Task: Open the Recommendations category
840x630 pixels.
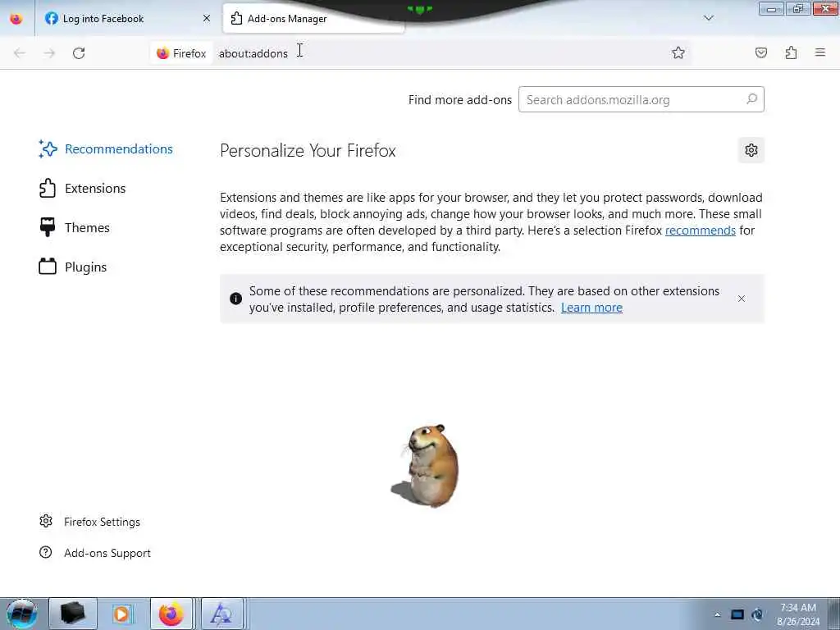Action: coord(106,149)
